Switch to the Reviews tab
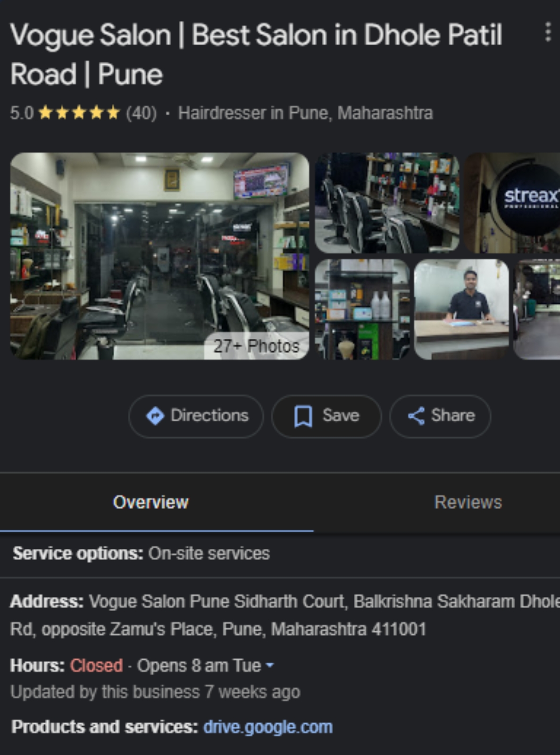The width and height of the screenshot is (560, 755). coord(468,503)
